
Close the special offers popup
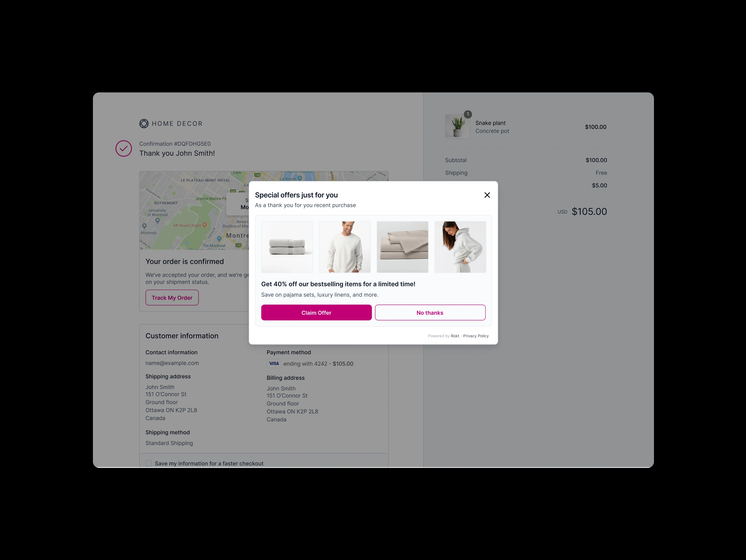point(487,195)
